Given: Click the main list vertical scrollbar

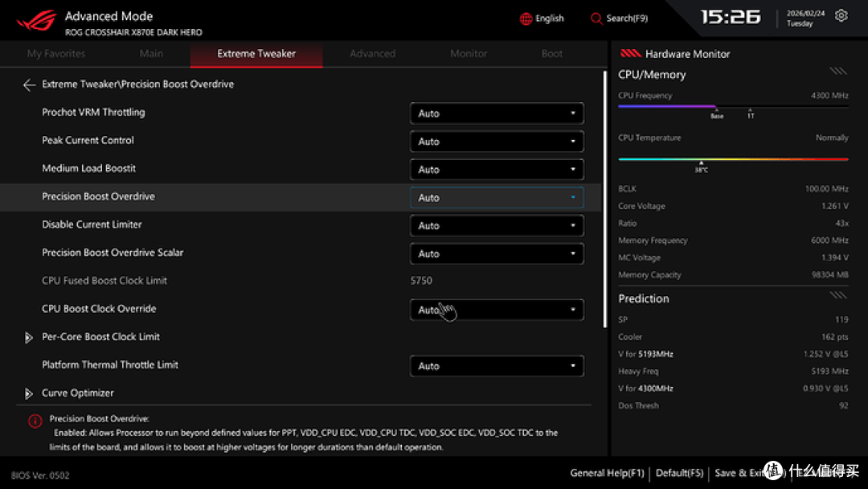Looking at the screenshot, I should (x=604, y=199).
